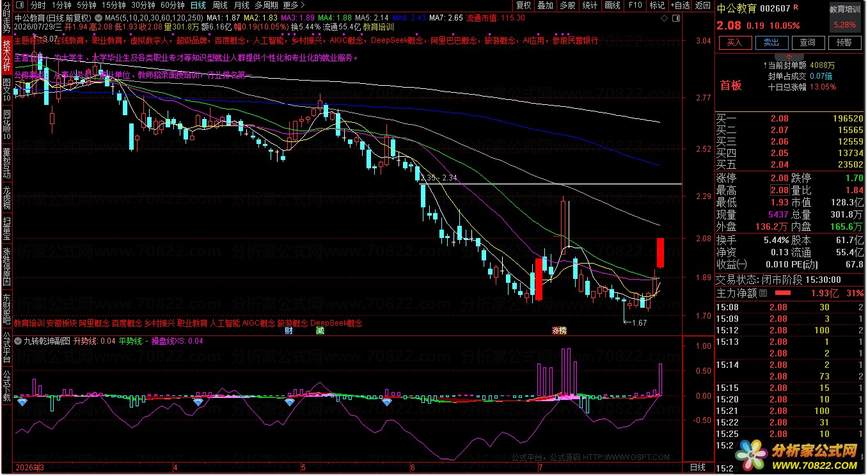This screenshot has width=868, height=476.
Task: Click the 日线 label at bottom right
Action: tap(697, 468)
